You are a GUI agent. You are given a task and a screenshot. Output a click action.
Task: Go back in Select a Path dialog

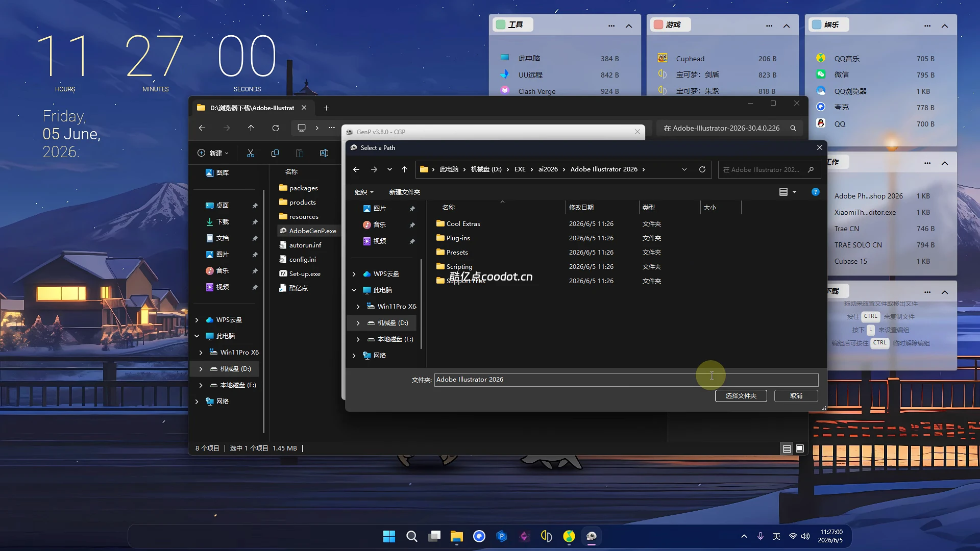(x=356, y=169)
